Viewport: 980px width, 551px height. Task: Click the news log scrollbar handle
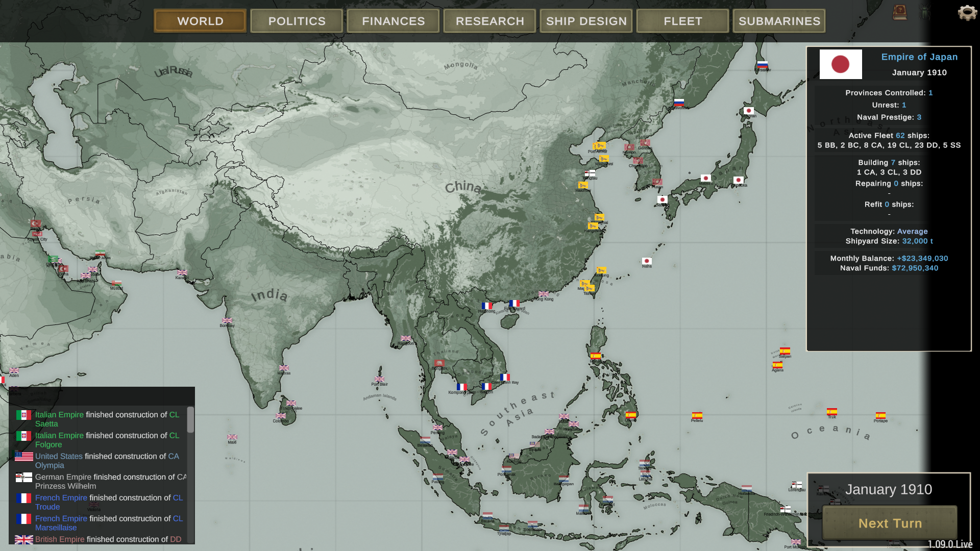click(x=190, y=419)
